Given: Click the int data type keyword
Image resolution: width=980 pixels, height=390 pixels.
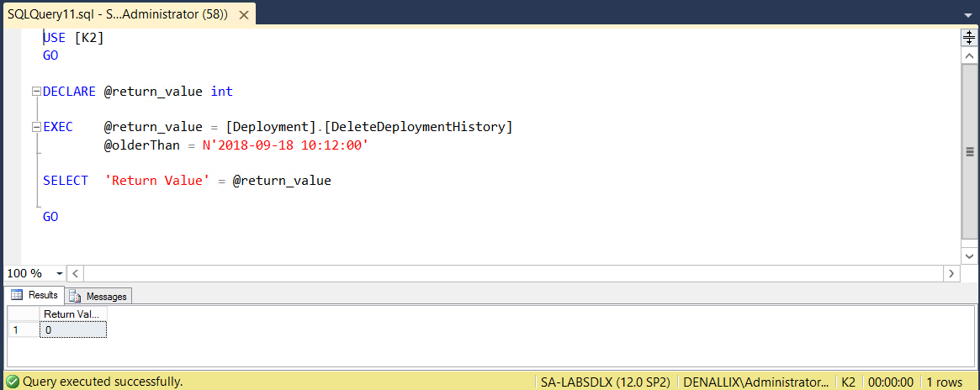Looking at the screenshot, I should (x=222, y=92).
